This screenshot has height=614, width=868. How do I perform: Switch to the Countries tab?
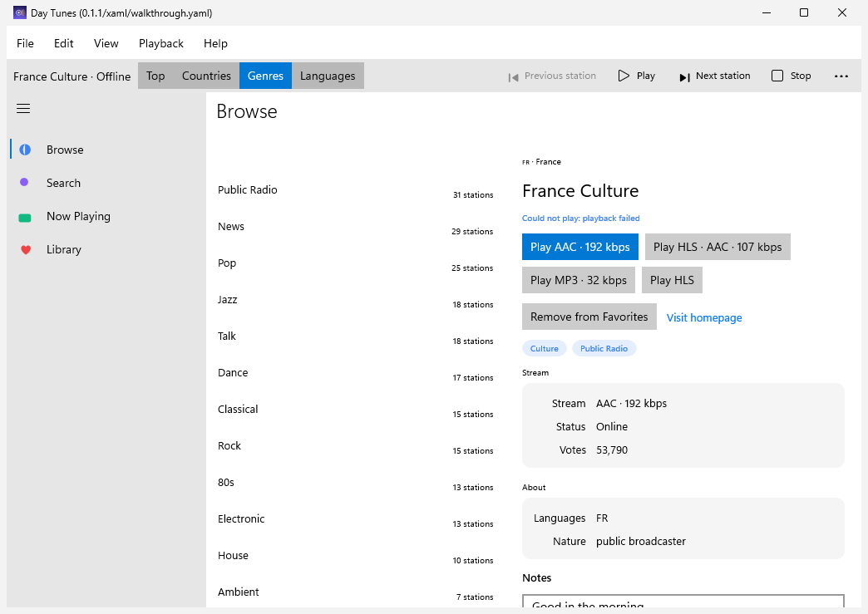(x=206, y=76)
